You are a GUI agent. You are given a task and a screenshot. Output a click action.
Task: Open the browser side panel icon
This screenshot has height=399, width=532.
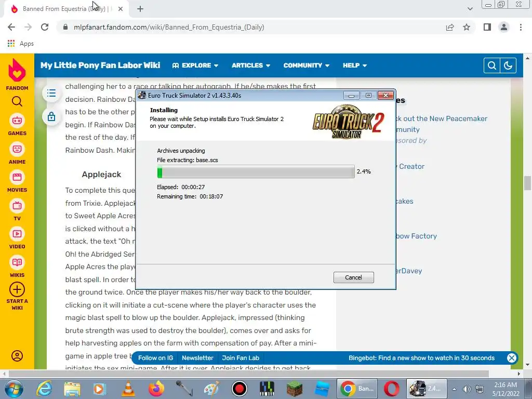click(487, 27)
